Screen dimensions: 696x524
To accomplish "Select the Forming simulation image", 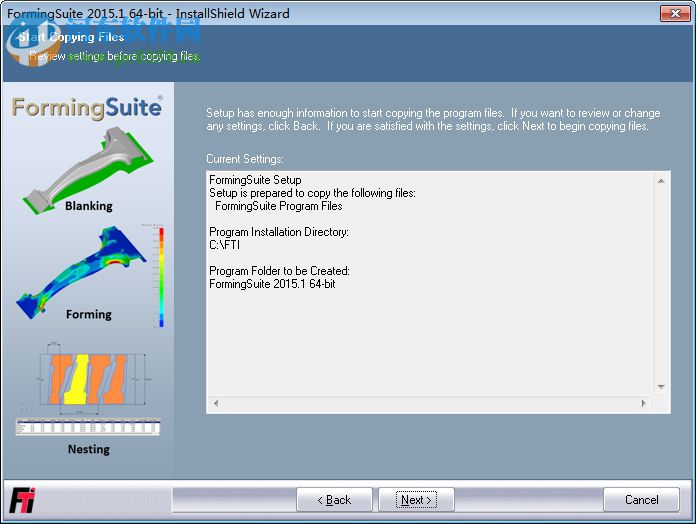I will click(x=82, y=272).
